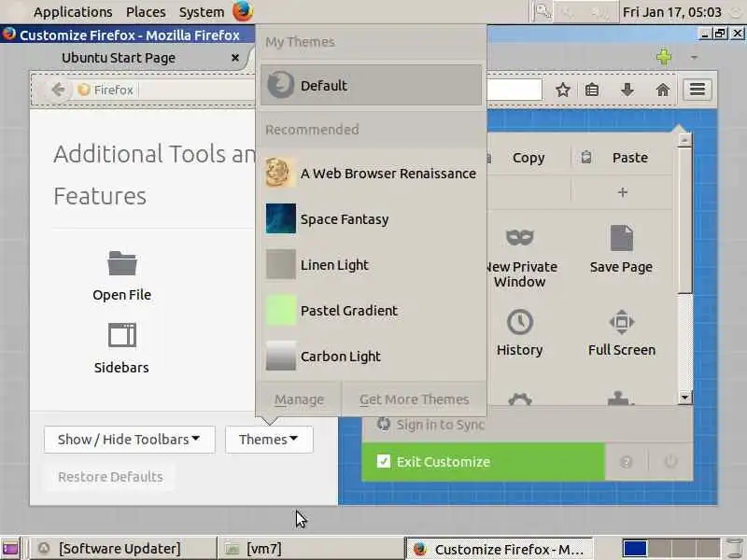Click Restore Defaults button

pos(110,477)
